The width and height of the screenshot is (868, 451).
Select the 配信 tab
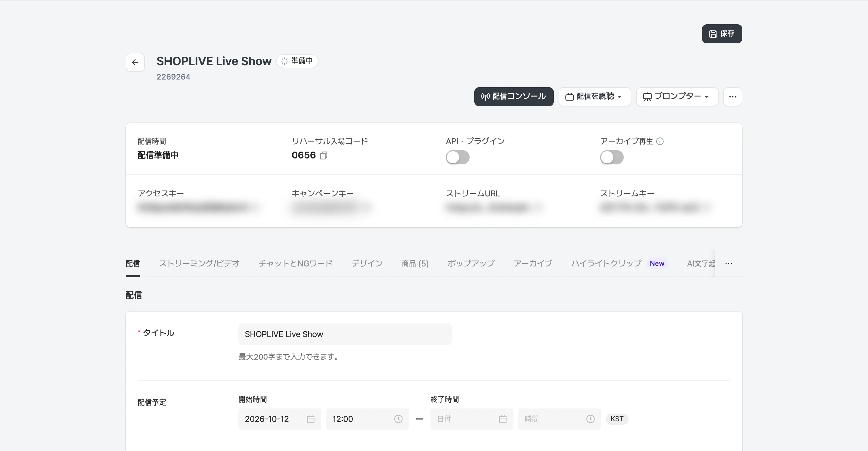(133, 263)
